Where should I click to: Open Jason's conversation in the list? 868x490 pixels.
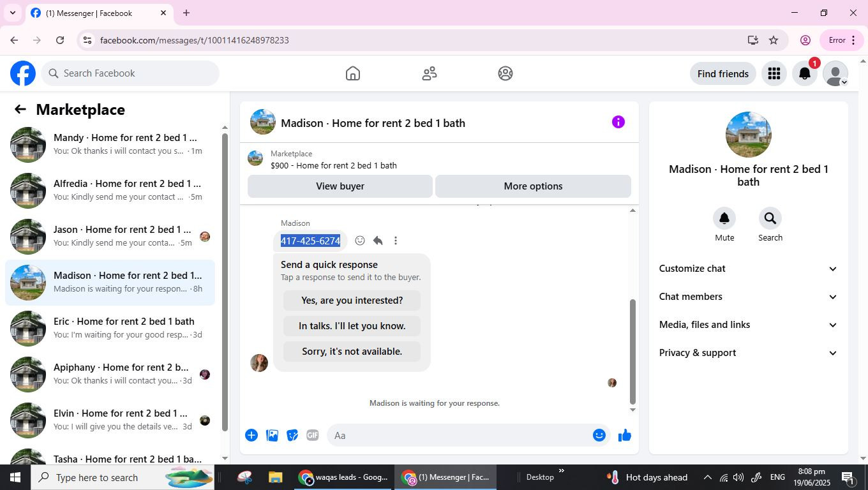tap(110, 237)
